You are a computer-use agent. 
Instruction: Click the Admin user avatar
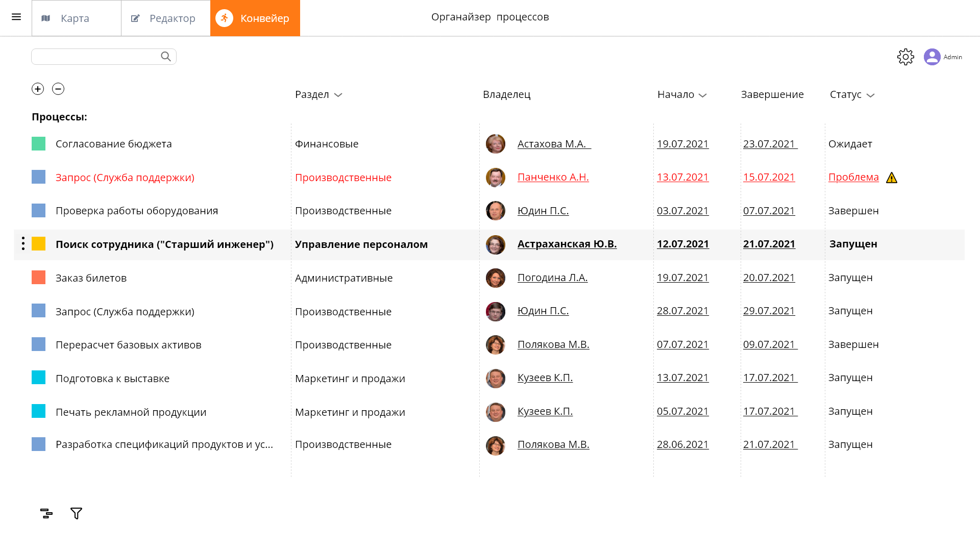[932, 57]
